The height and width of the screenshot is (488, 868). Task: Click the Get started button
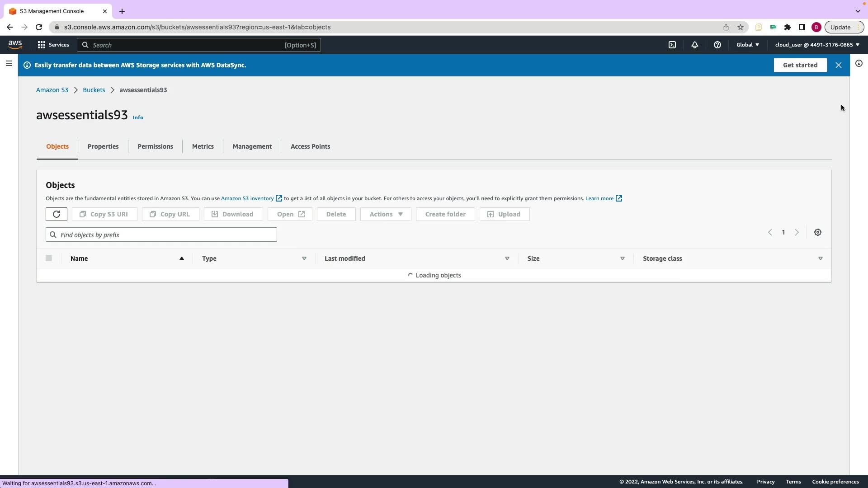click(800, 65)
